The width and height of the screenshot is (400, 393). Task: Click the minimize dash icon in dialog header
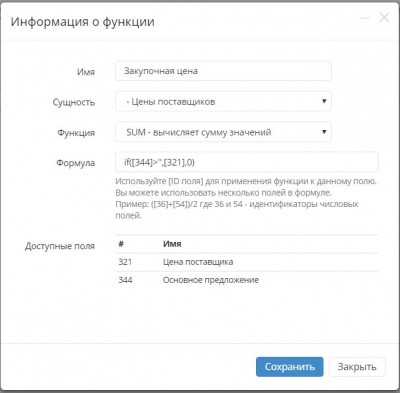tap(365, 18)
